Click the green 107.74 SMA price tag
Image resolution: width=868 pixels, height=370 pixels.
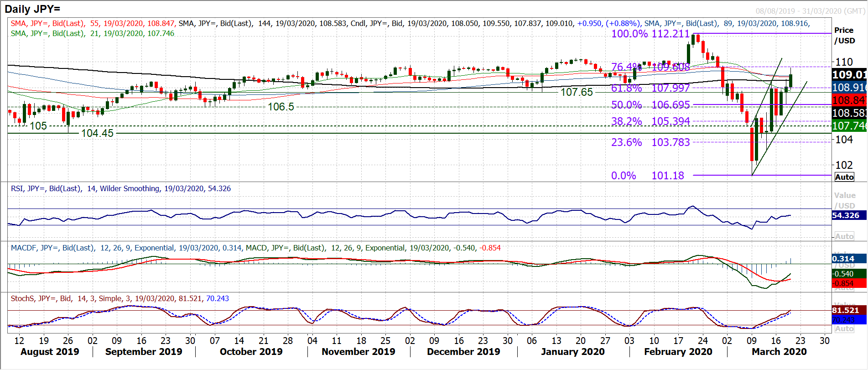(x=849, y=126)
